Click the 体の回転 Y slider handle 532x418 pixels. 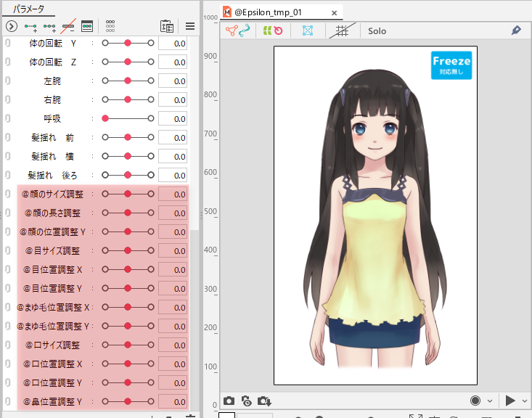coord(128,43)
